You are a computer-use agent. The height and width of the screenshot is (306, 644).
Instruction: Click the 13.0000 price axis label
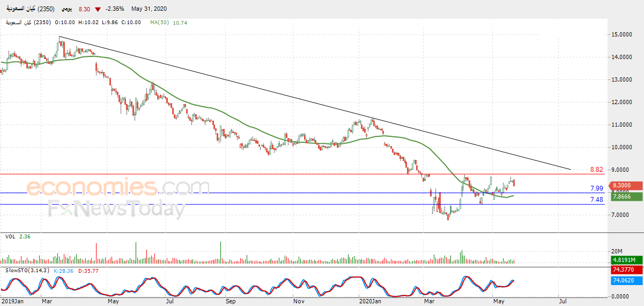621,79
